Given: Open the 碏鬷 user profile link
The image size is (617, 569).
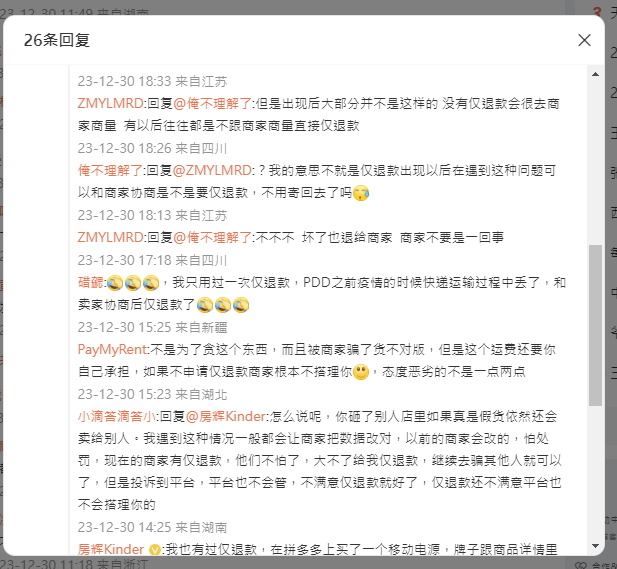Looking at the screenshot, I should click(x=91, y=283).
